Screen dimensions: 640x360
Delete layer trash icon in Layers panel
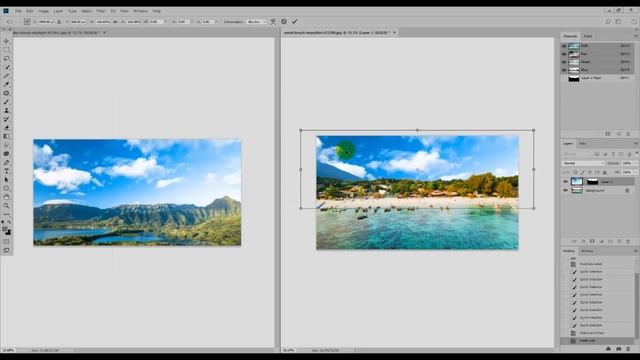(628, 242)
